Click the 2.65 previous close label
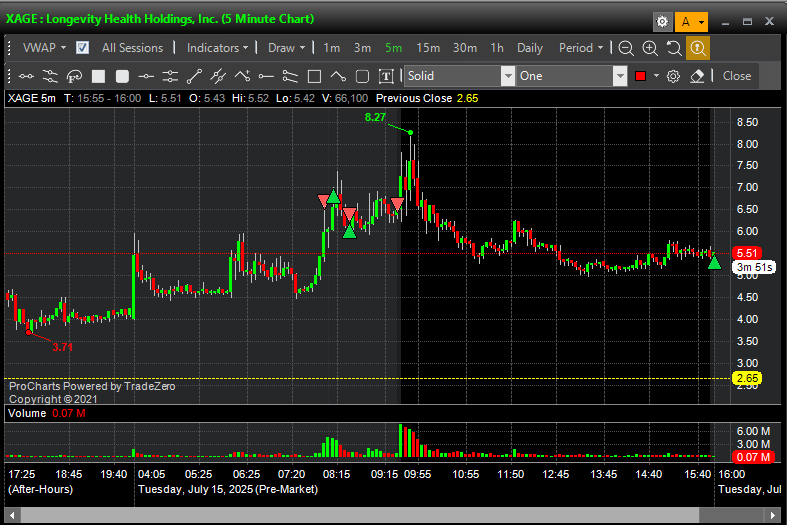Image resolution: width=787 pixels, height=525 pixels. [x=747, y=378]
